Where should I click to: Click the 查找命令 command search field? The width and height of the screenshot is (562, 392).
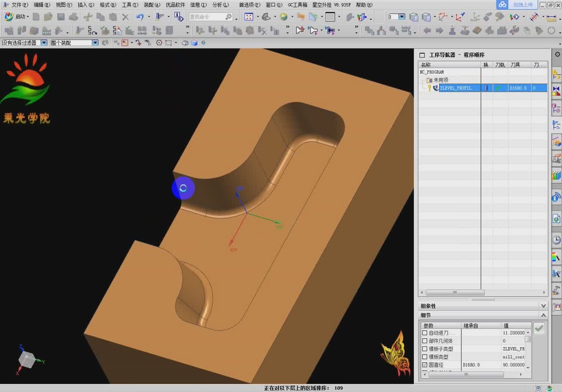(x=211, y=17)
